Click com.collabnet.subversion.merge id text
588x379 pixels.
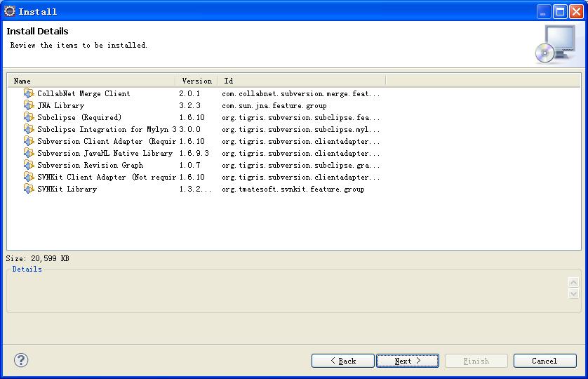point(301,93)
